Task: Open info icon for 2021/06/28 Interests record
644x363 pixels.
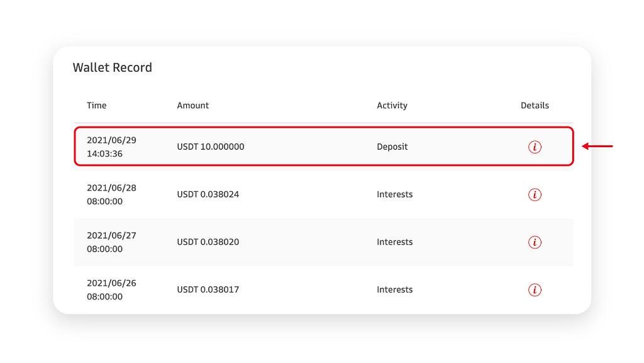Action: tap(535, 194)
